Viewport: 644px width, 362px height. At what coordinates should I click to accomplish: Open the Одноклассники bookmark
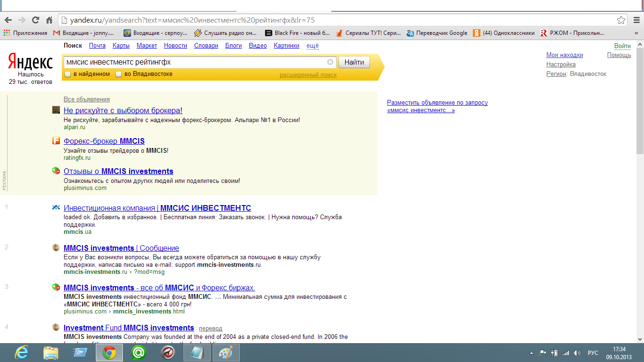[504, 33]
